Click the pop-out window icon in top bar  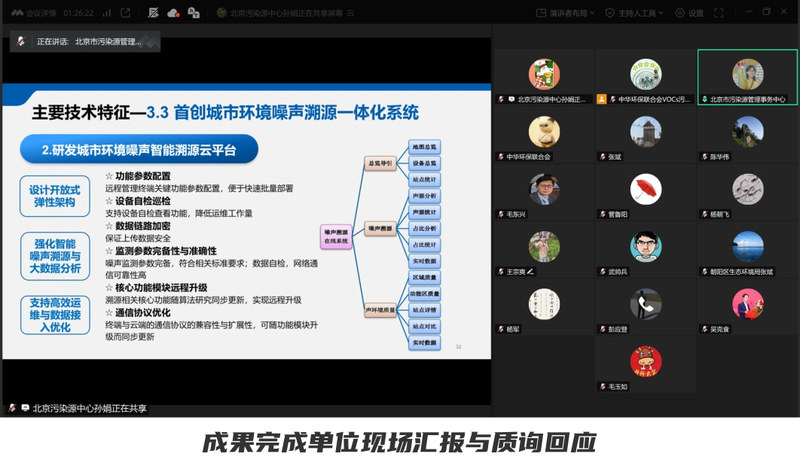[126, 13]
